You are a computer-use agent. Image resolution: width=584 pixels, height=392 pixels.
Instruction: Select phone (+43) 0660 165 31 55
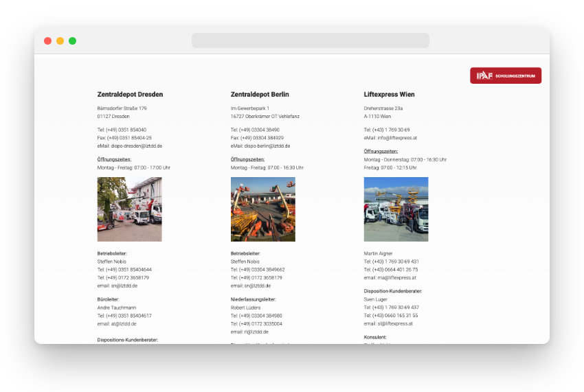coord(395,315)
